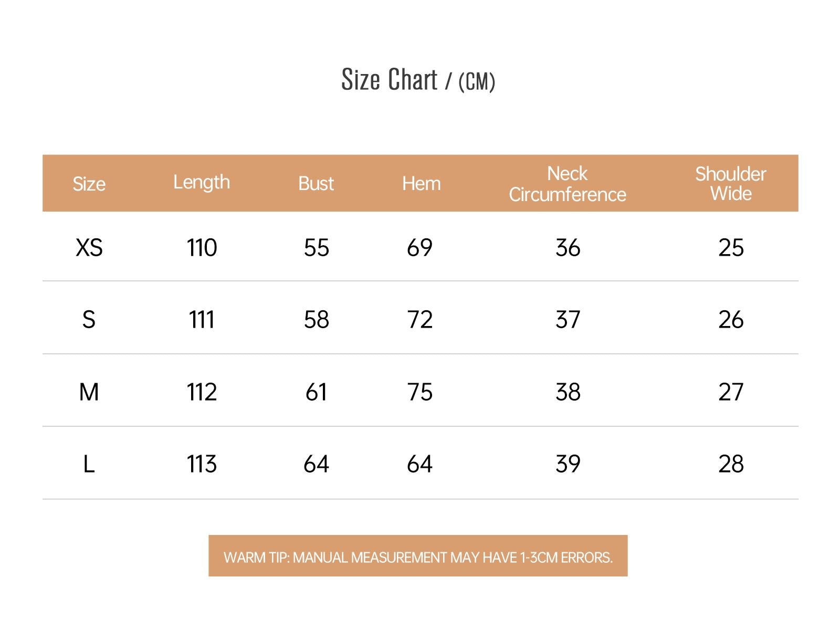Viewport: 840px width, 630px height.
Task: Select the XS size row label
Action: [x=89, y=247]
